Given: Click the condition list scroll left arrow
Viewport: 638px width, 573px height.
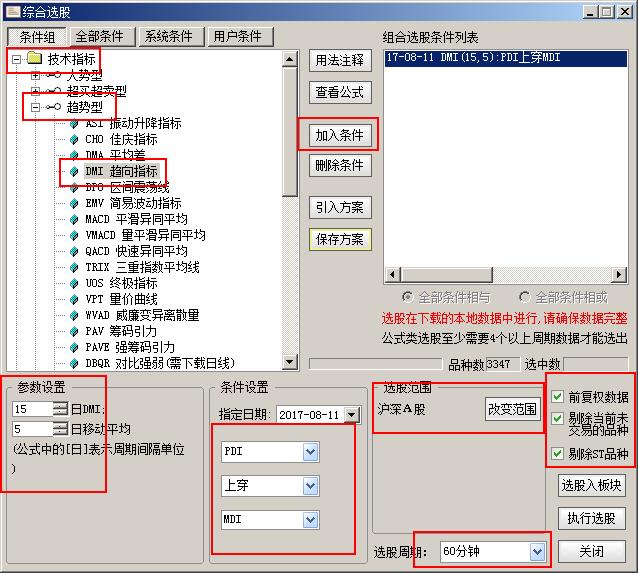Looking at the screenshot, I should (x=393, y=275).
